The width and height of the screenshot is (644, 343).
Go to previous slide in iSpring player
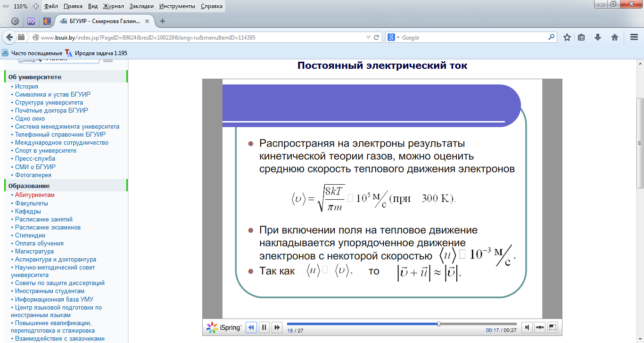[251, 327]
